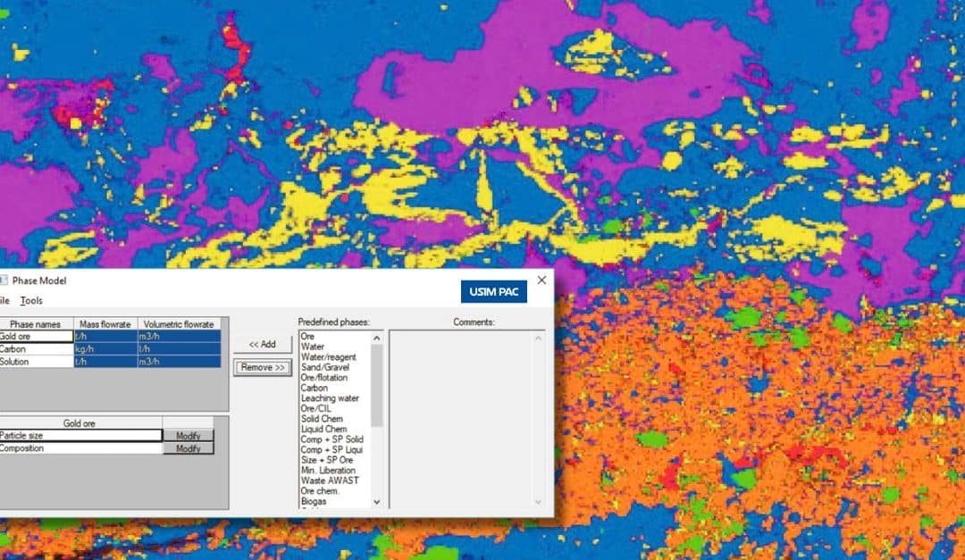Click the Gold ore t/h mass flowrate cell

(105, 337)
